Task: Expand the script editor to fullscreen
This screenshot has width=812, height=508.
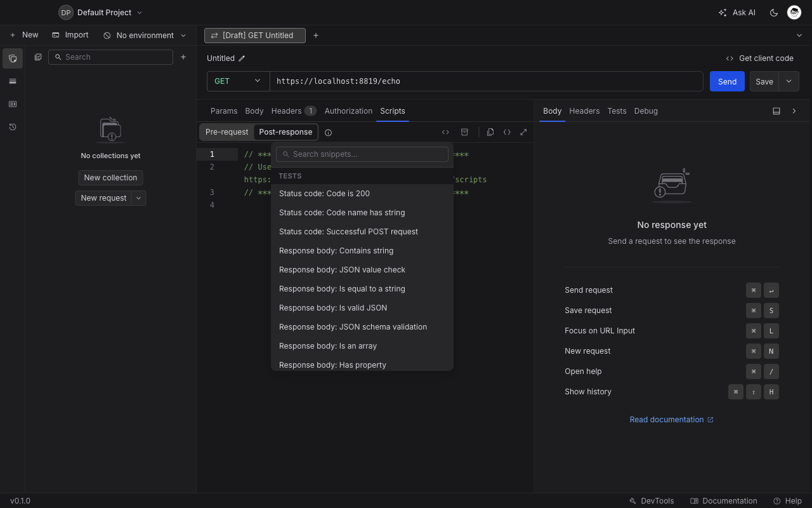Action: pos(523,132)
